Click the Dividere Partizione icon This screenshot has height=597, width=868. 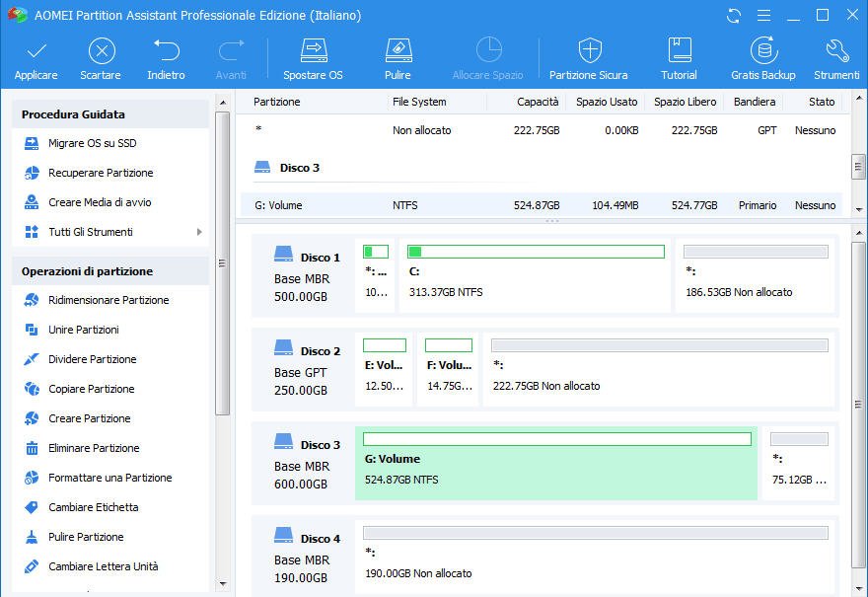pyautogui.click(x=32, y=359)
